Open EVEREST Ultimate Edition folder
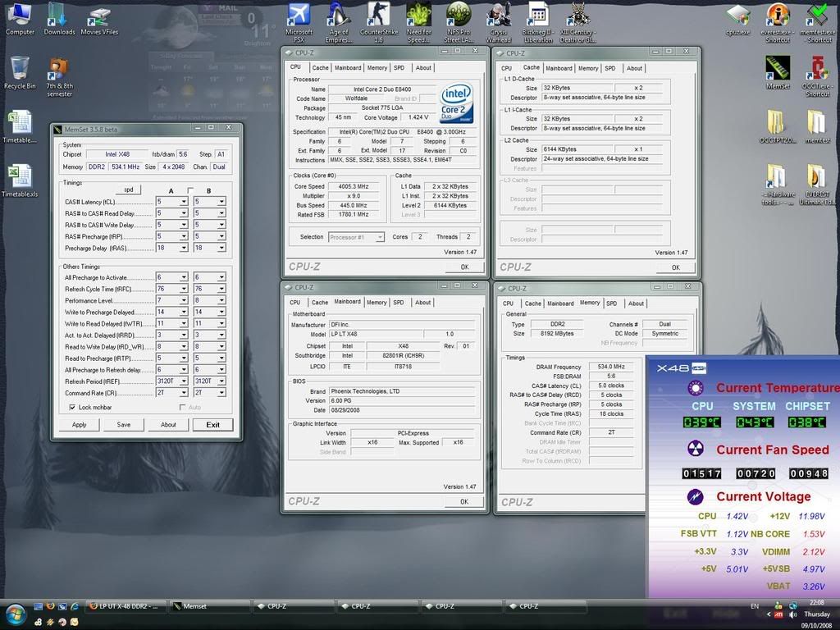The width and height of the screenshot is (840, 630). (818, 185)
